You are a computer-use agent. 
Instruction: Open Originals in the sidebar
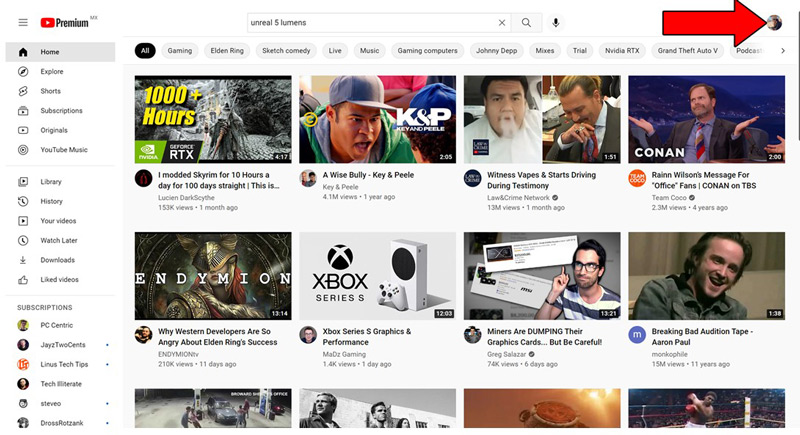[60, 130]
